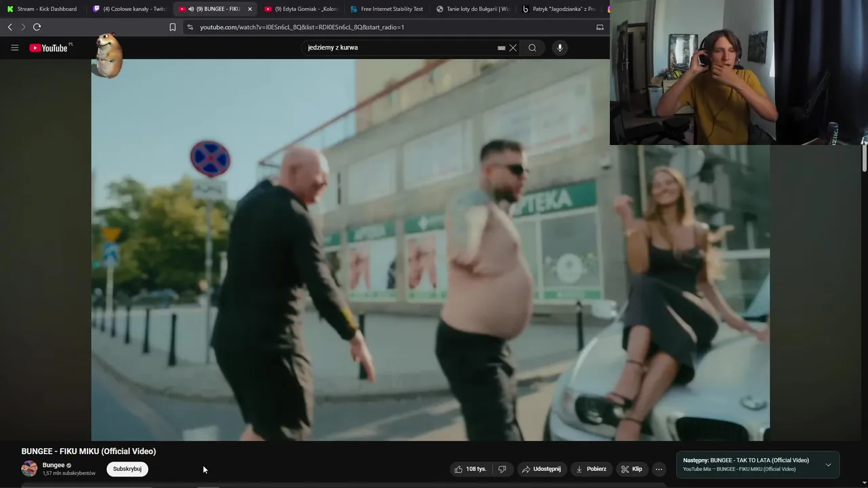Screen dimensions: 868x488
Task: Go to the YouTube home logo
Action: [x=48, y=47]
